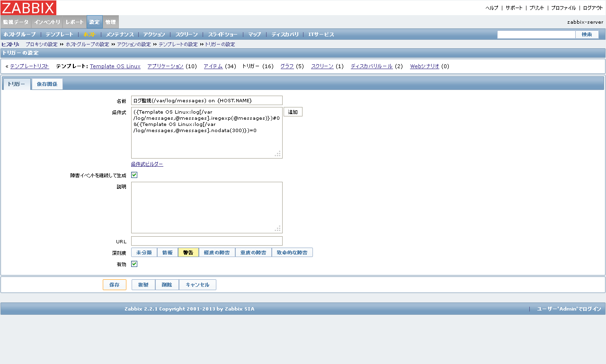
Task: Navigate to the ディスカバリ page
Action: pos(285,34)
